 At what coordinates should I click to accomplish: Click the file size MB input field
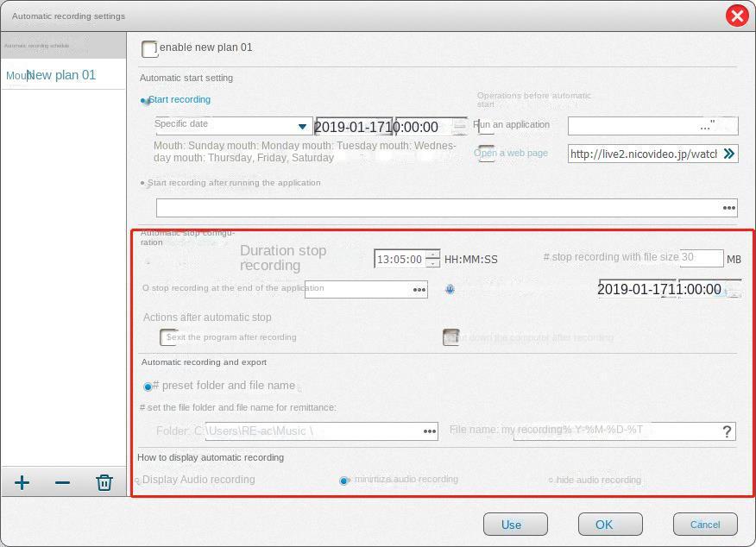[701, 258]
